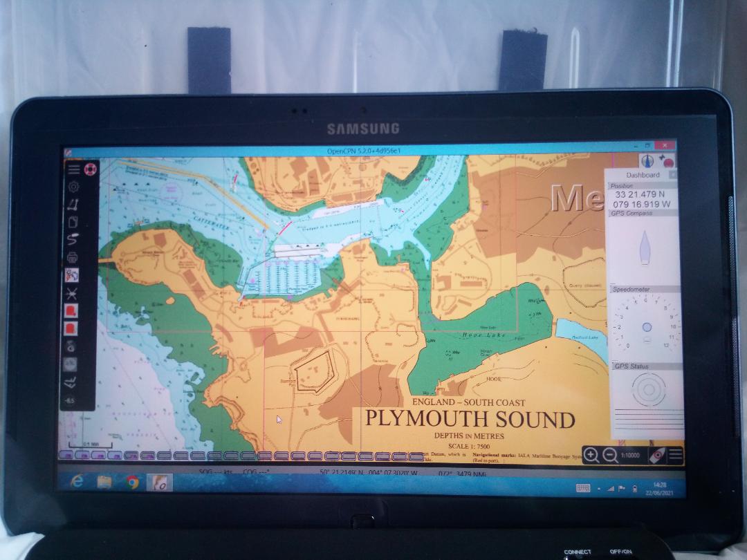Screen dimensions: 747x560
Task: Select the leftmost purple chart key in chart bar
Action: (65, 455)
